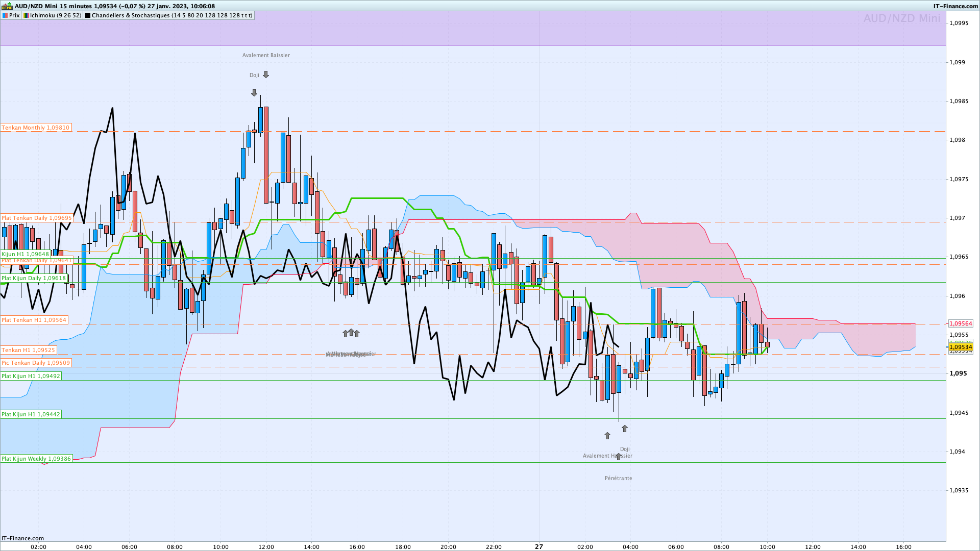The width and height of the screenshot is (980, 551).
Task: Click the up arrow next to Avalement Haussier
Action: tap(619, 456)
